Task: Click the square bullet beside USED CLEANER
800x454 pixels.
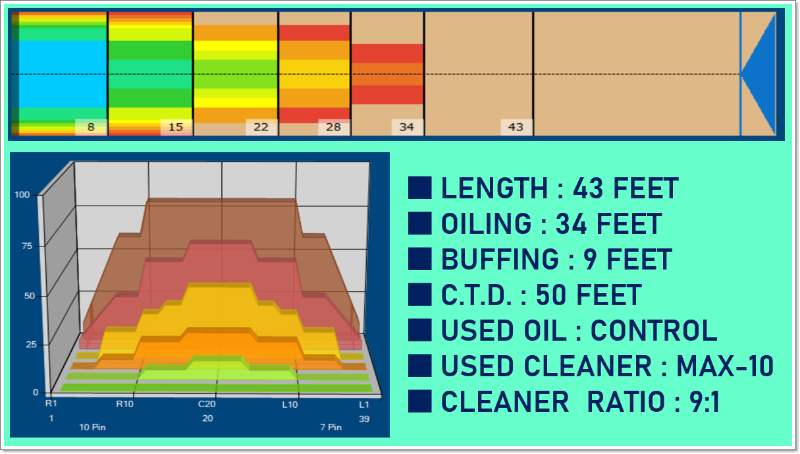Action: click(x=420, y=366)
